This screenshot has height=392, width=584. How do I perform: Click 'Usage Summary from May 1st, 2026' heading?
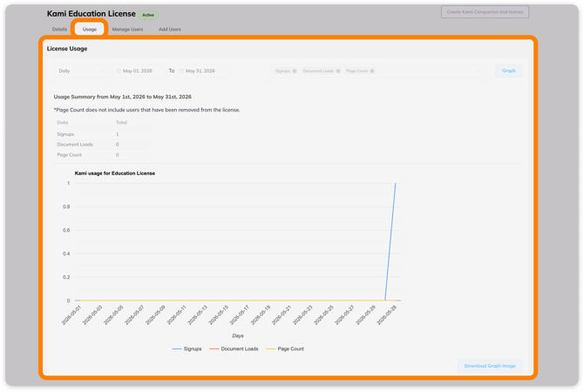click(x=123, y=97)
